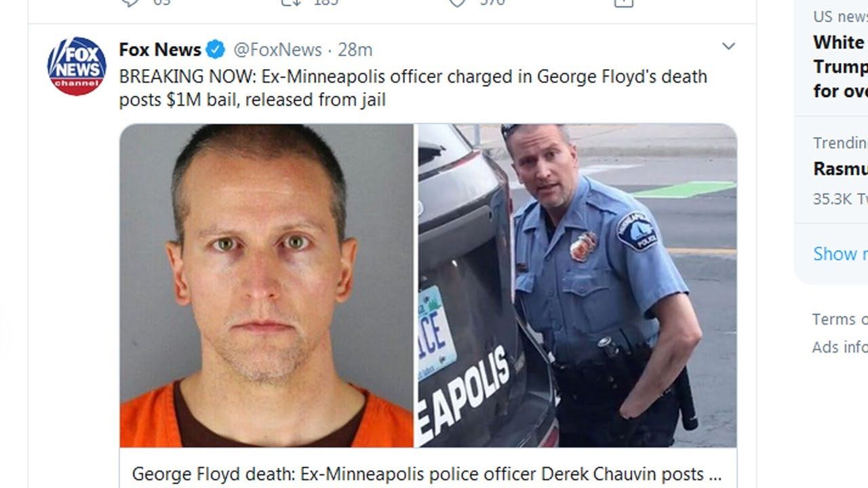Click the reply icon on previous tweet

(130, 3)
